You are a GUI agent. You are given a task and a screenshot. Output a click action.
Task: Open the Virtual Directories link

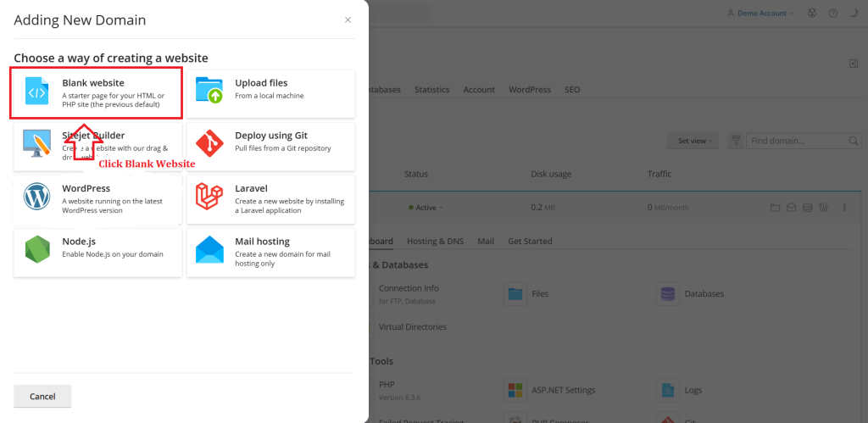(x=413, y=327)
